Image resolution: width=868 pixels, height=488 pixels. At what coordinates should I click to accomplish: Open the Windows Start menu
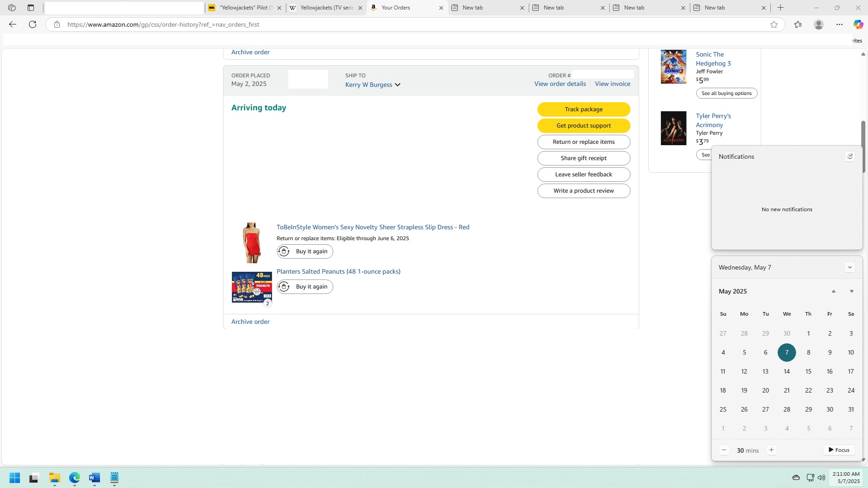point(14,478)
